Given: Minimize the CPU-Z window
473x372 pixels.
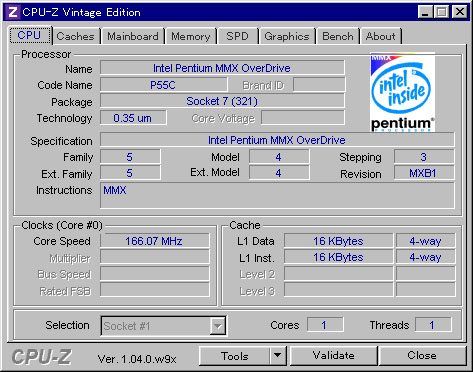Looking at the screenshot, I should click(x=425, y=12).
